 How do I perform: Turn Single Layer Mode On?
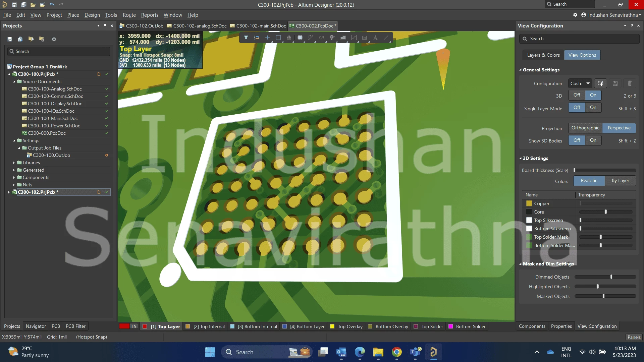pos(593,108)
